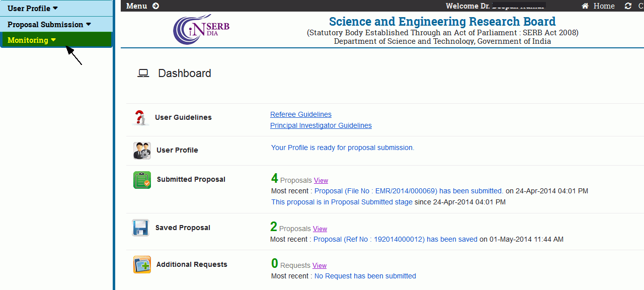Expand the Monitoring sidebar menu
Viewport: 644px width, 290px height.
(x=31, y=40)
